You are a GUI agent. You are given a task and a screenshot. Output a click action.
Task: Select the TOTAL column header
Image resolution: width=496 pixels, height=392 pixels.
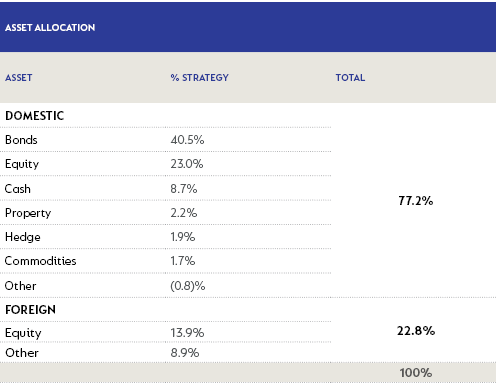click(350, 78)
